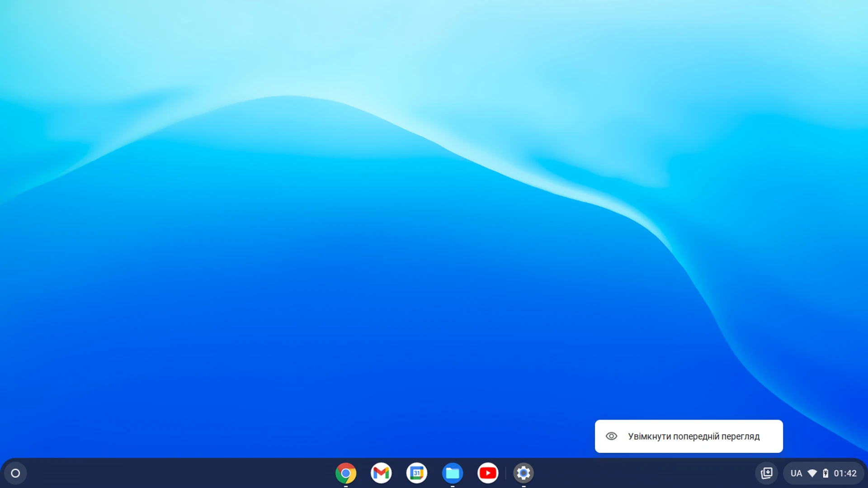Screen dimensions: 868x488
Task: Click the preview notification card
Action: (689, 436)
